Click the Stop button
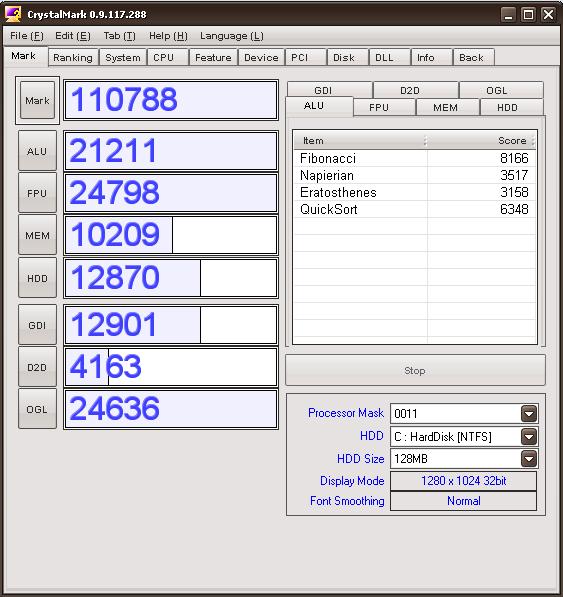 click(415, 370)
